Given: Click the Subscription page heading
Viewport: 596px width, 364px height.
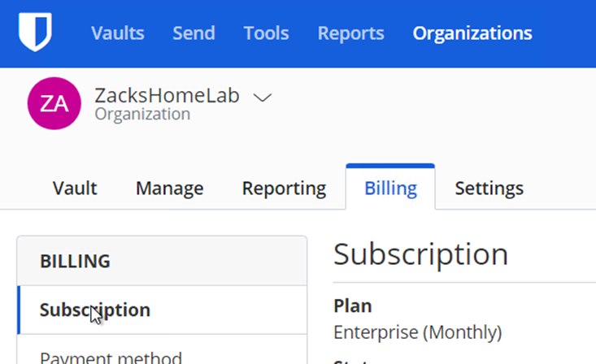Looking at the screenshot, I should (420, 254).
